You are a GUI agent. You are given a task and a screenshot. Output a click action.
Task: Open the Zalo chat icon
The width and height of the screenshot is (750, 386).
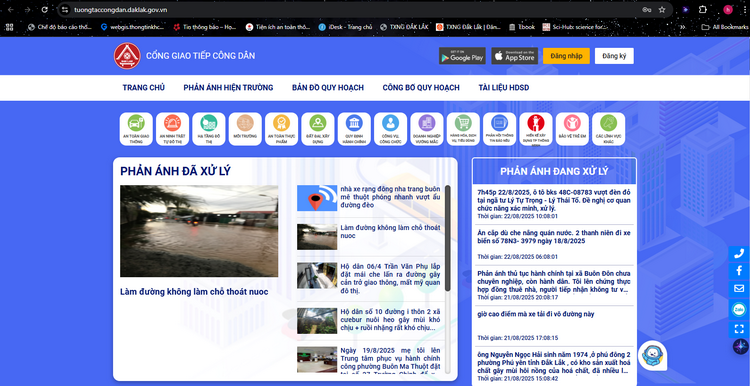point(739,309)
